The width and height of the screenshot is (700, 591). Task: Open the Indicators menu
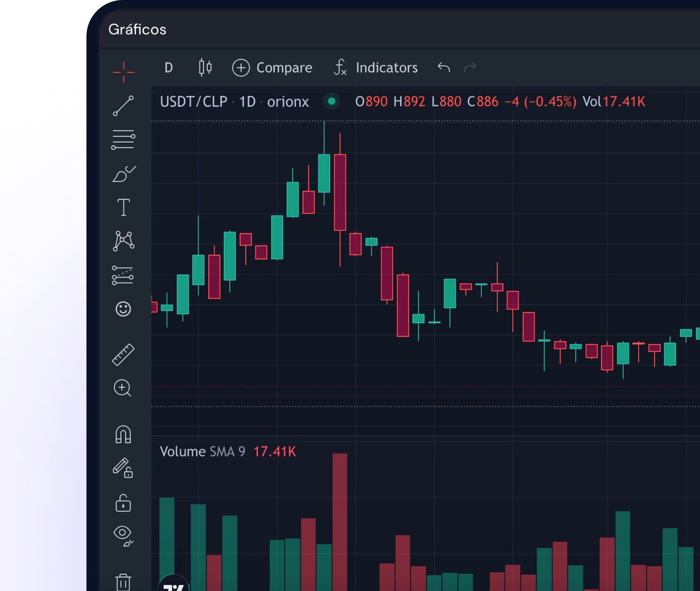click(376, 68)
